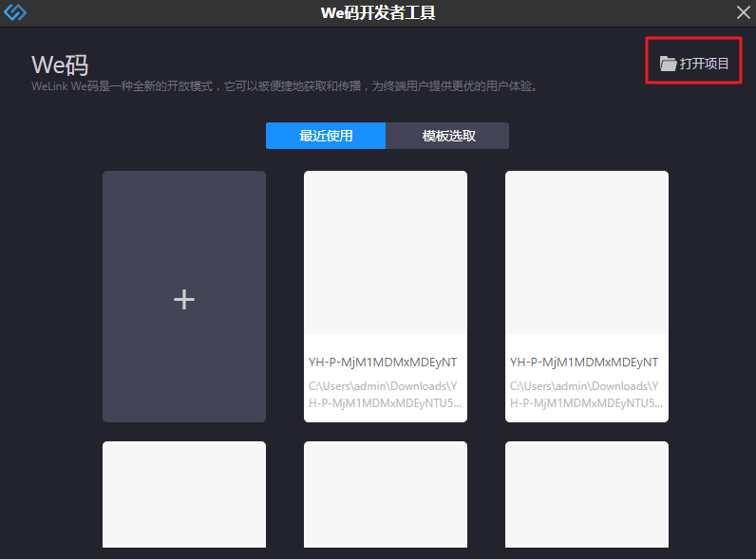Select the second-row card in middle column
756x559 pixels.
pos(386,494)
